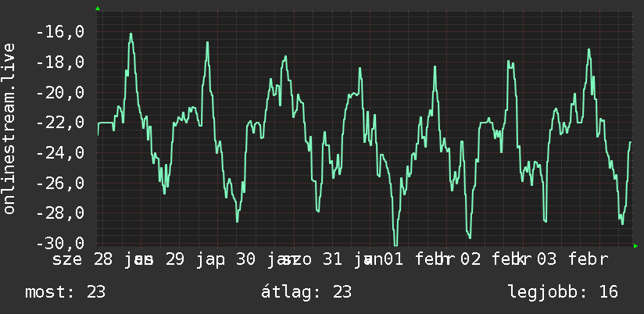Click the 'átlag: 23' average value
This screenshot has width=644, height=314.
point(306,292)
